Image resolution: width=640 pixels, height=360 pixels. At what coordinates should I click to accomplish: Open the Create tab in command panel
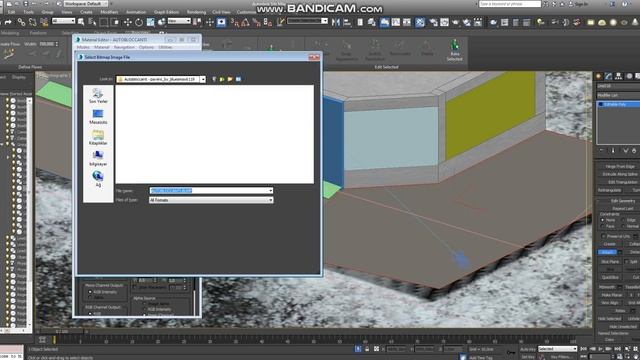coord(599,76)
